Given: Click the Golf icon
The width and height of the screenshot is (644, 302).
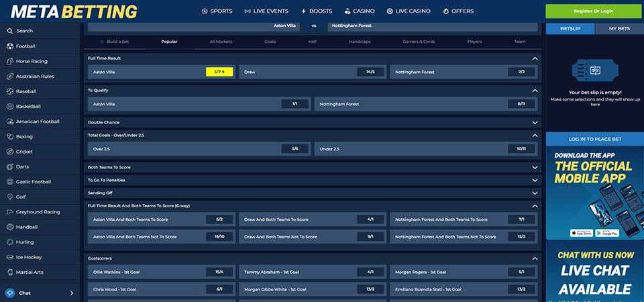Looking at the screenshot, I should point(10,197).
